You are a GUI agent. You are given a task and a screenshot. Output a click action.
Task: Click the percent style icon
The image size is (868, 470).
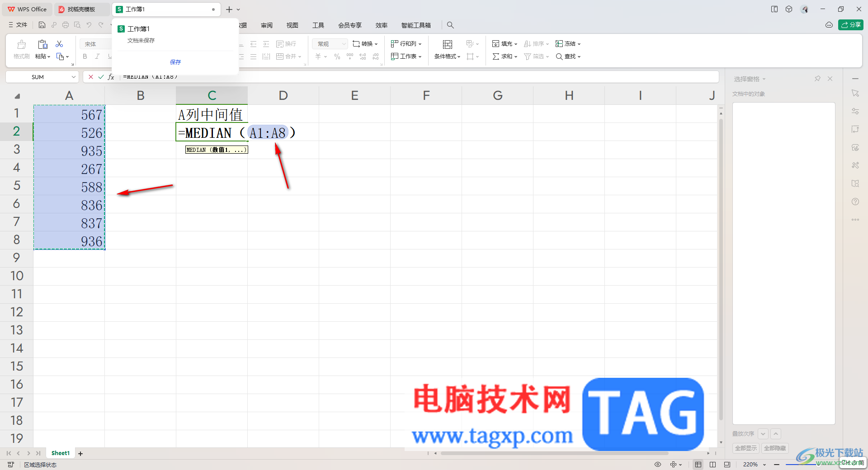[x=337, y=56]
